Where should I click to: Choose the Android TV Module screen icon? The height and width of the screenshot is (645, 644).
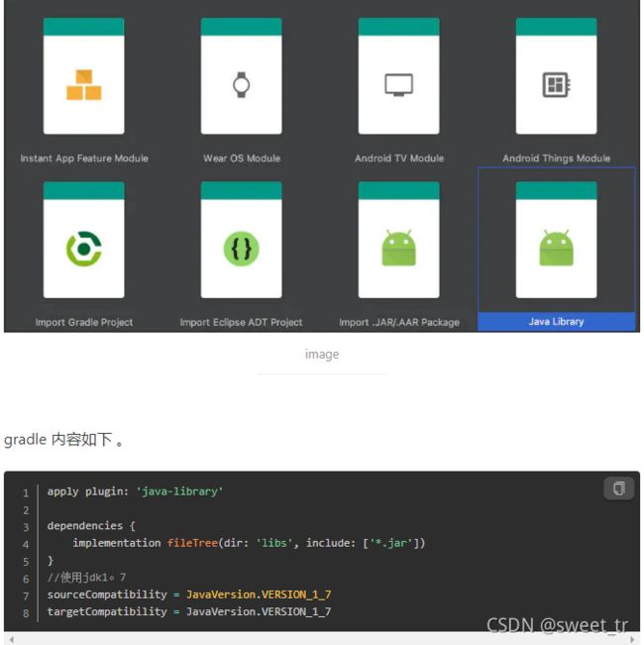point(398,85)
